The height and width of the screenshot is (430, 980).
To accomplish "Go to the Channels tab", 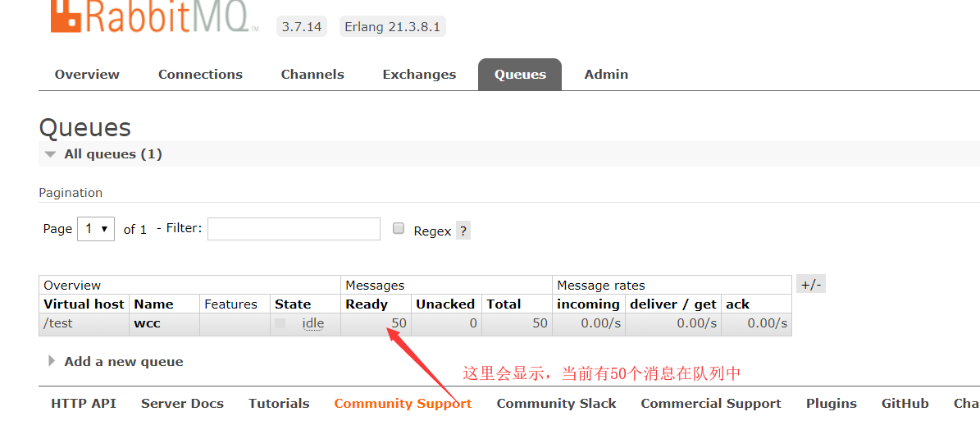I will pyautogui.click(x=312, y=75).
